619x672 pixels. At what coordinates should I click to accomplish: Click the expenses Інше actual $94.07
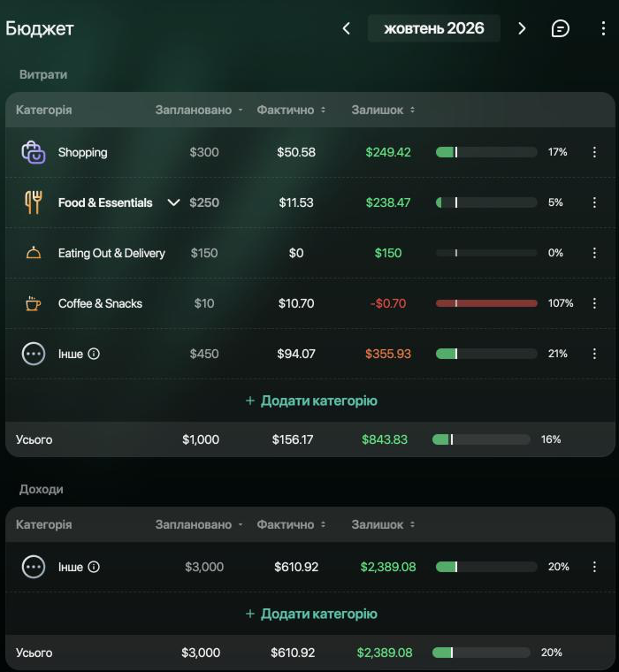pyautogui.click(x=296, y=354)
